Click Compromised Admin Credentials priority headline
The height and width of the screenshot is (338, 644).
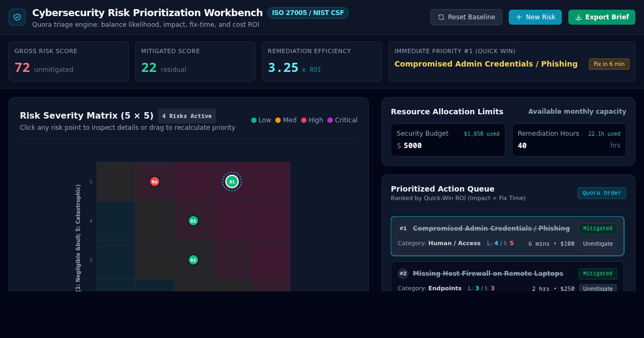click(x=486, y=64)
